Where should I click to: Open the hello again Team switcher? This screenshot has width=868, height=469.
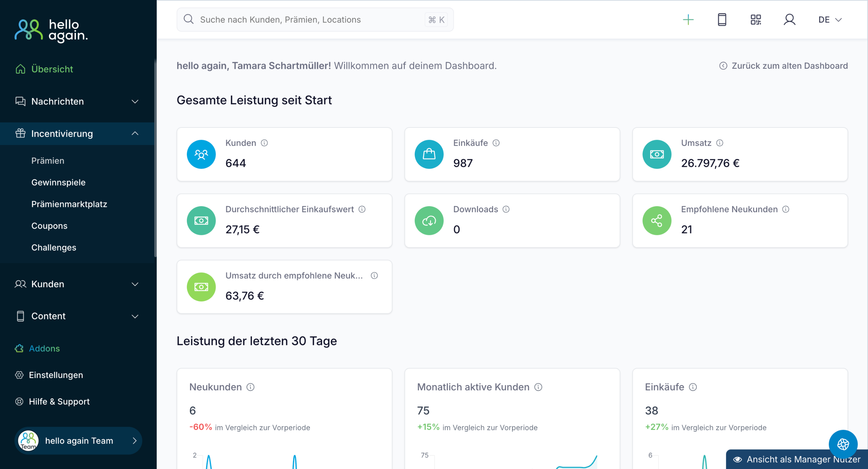(x=78, y=441)
